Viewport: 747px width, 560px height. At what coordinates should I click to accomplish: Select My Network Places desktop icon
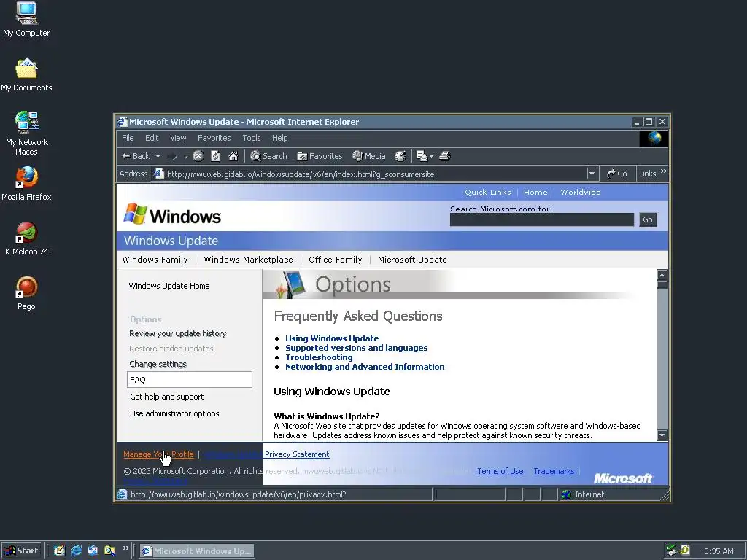(27, 133)
